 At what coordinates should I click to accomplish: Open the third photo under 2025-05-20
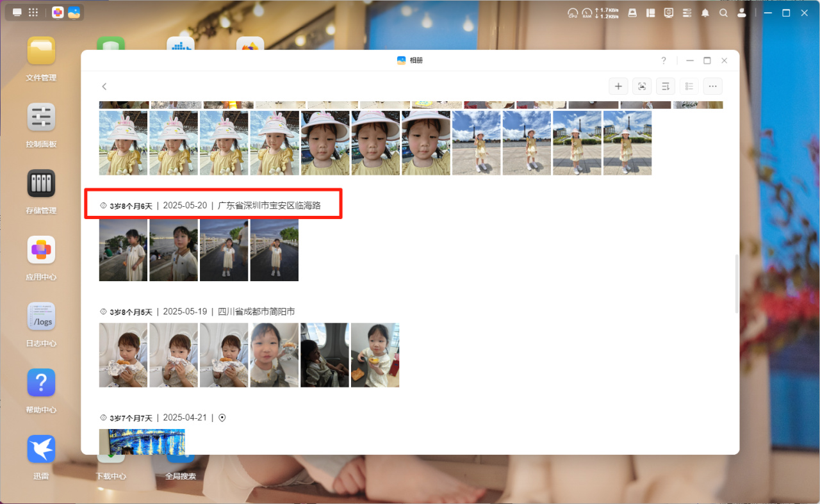coord(224,249)
